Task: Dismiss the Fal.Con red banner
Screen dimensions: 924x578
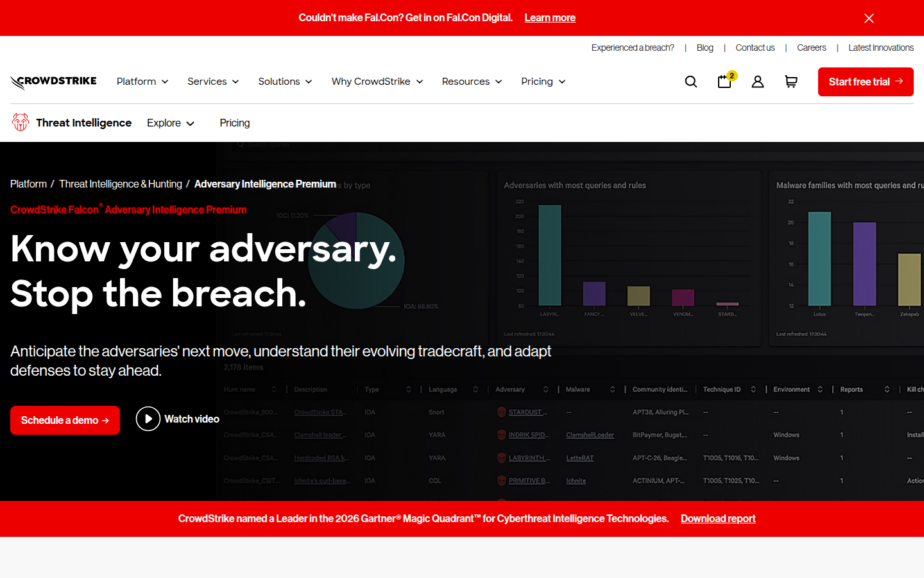Action: coord(869,18)
